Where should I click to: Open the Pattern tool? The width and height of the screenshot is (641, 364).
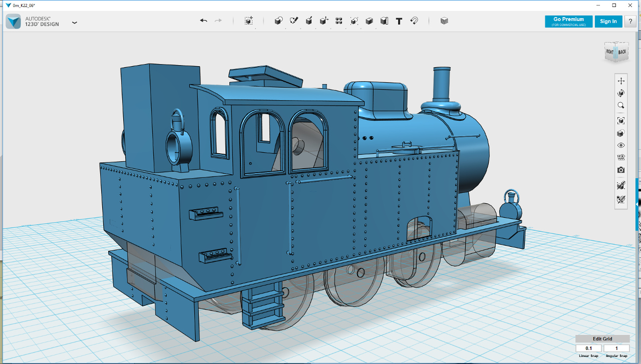(x=339, y=21)
